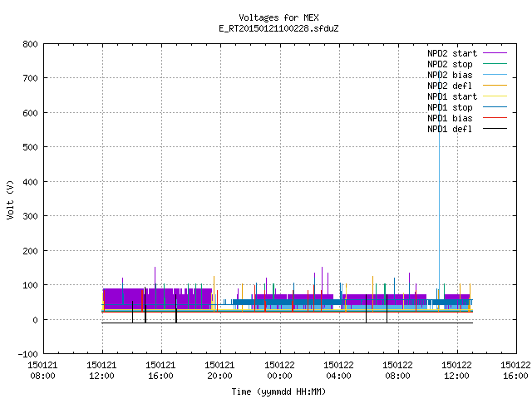Click the NPD1 bias red legend line
The image size is (532, 399).
[x=495, y=118]
